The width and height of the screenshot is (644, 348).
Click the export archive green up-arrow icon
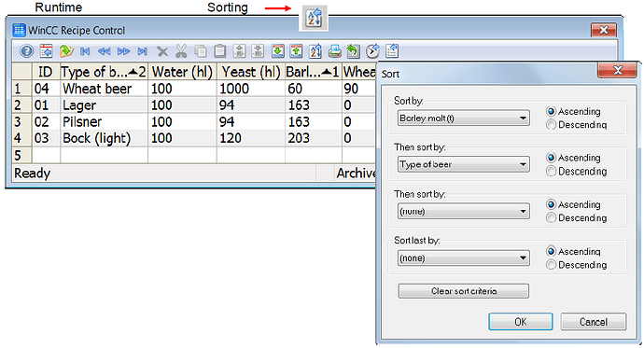[x=296, y=51]
